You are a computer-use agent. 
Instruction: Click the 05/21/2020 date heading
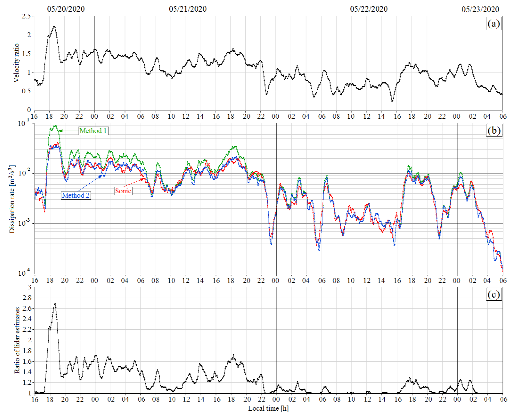(188, 9)
